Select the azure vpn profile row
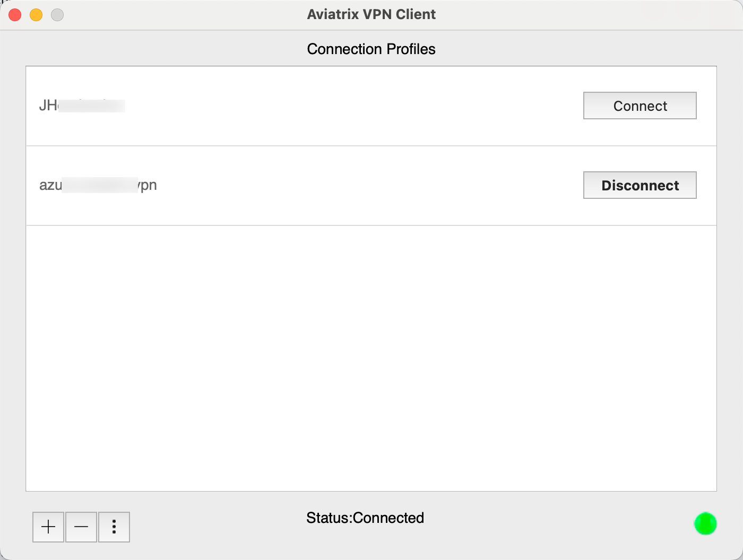 pyautogui.click(x=265, y=185)
